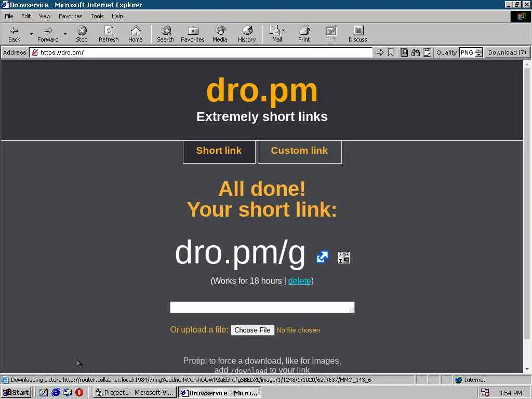Open the View menu
Viewport: 532px width, 399px height.
[x=45, y=16]
